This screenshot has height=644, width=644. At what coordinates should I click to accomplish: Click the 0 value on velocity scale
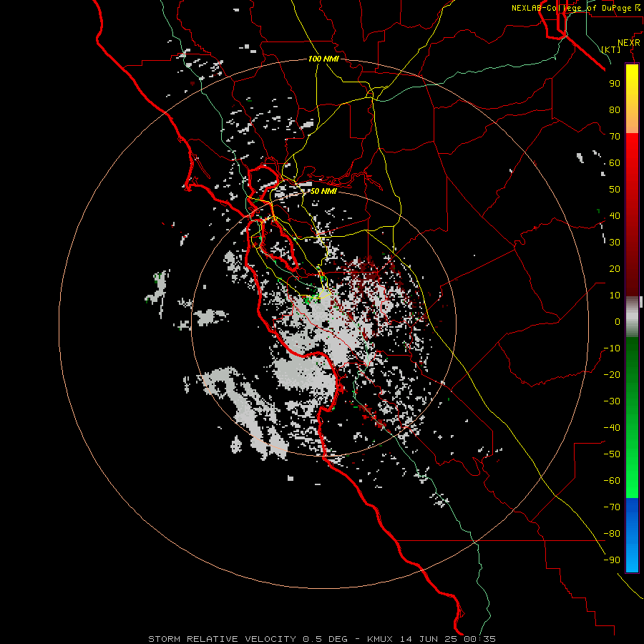pos(618,322)
